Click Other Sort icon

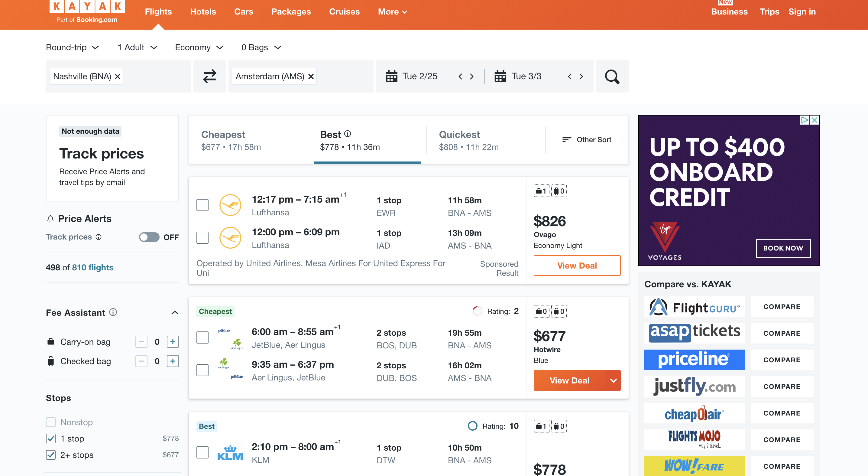point(566,139)
